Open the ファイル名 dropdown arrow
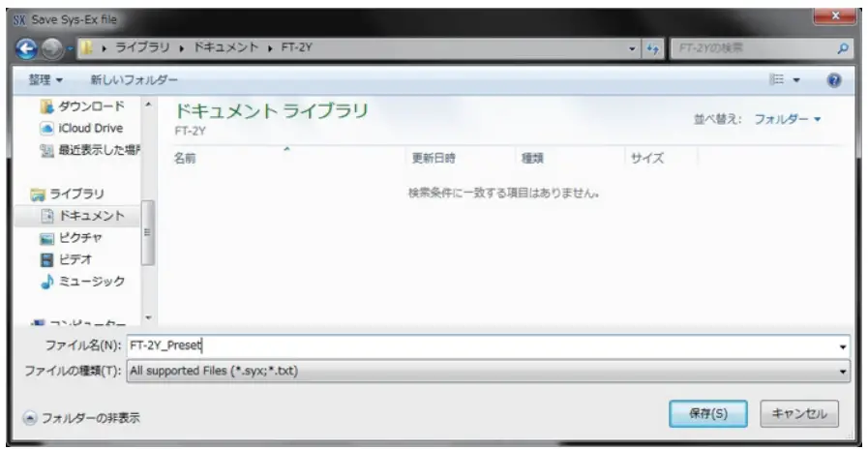Viewport: 868px width, 450px height. tap(843, 346)
